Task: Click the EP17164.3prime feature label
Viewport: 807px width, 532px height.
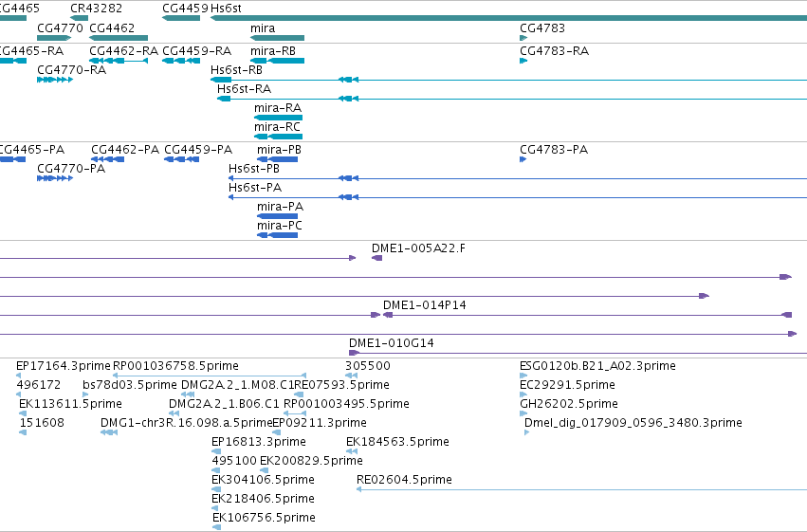Action: (64, 366)
